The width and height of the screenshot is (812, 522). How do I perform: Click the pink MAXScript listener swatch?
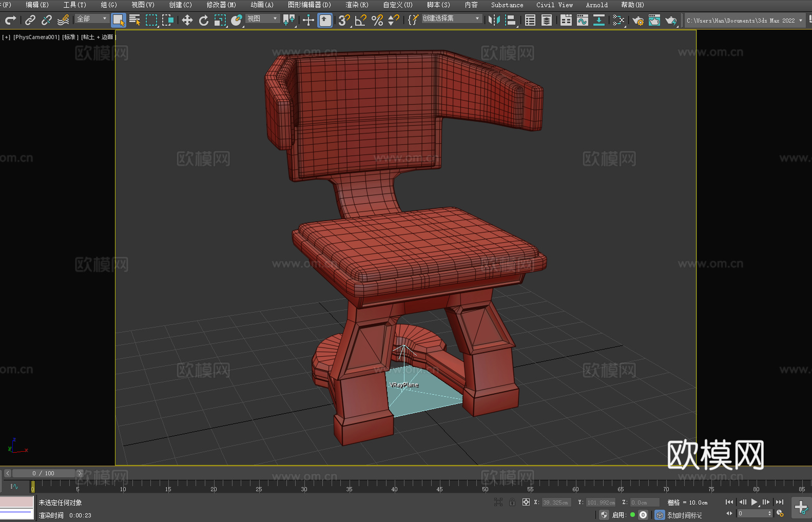[17, 502]
